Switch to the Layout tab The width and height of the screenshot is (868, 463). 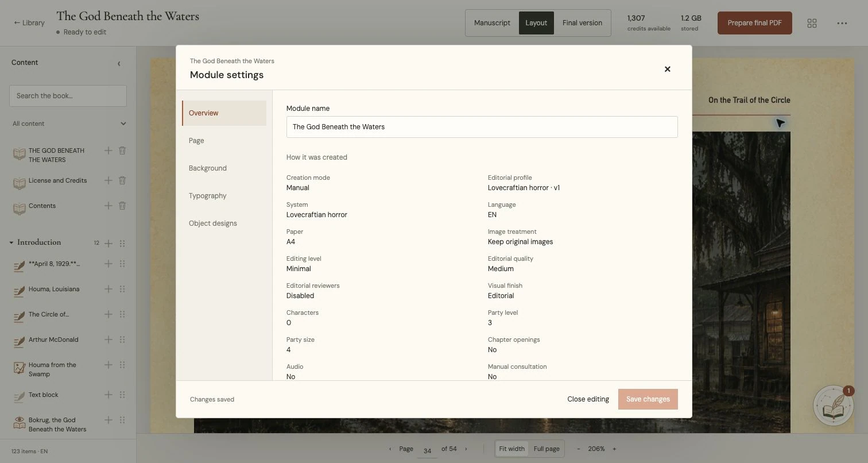coord(536,23)
